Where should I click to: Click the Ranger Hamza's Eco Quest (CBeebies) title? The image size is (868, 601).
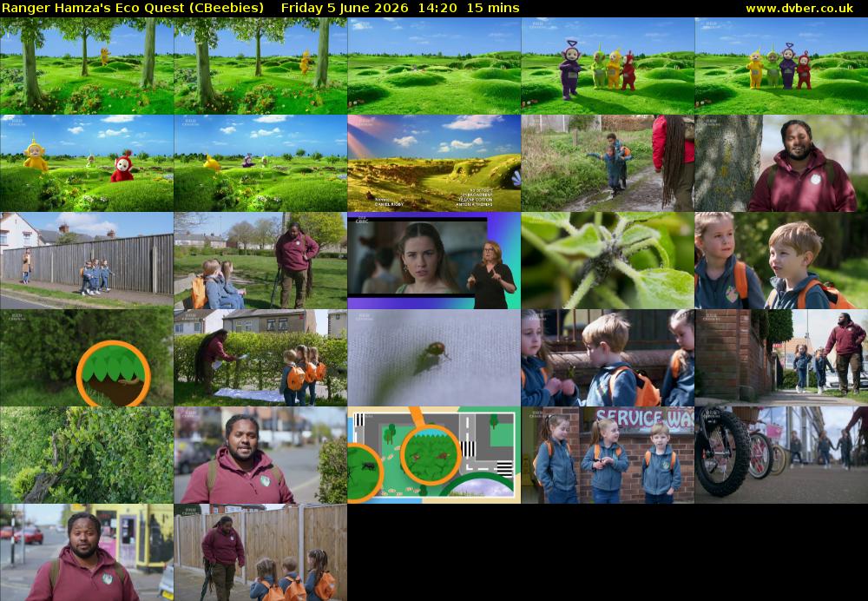pos(133,9)
